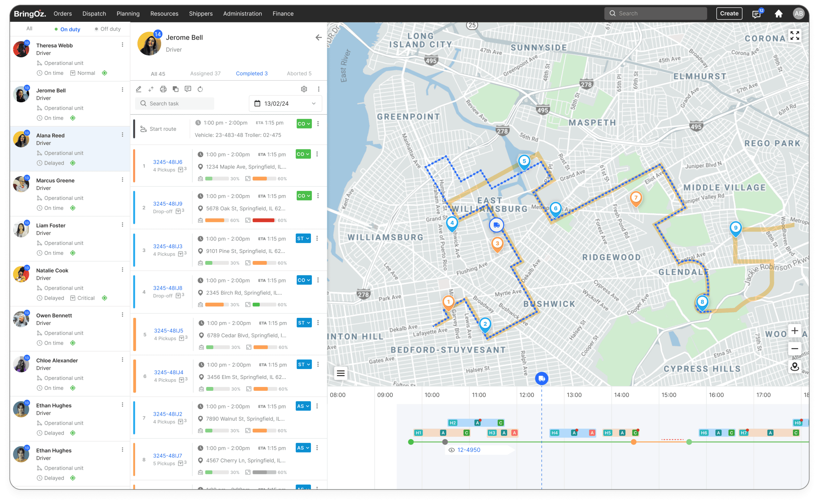Click load progress bar of task 3245-48IJ9
The width and height of the screenshot is (819, 504).
point(217,220)
